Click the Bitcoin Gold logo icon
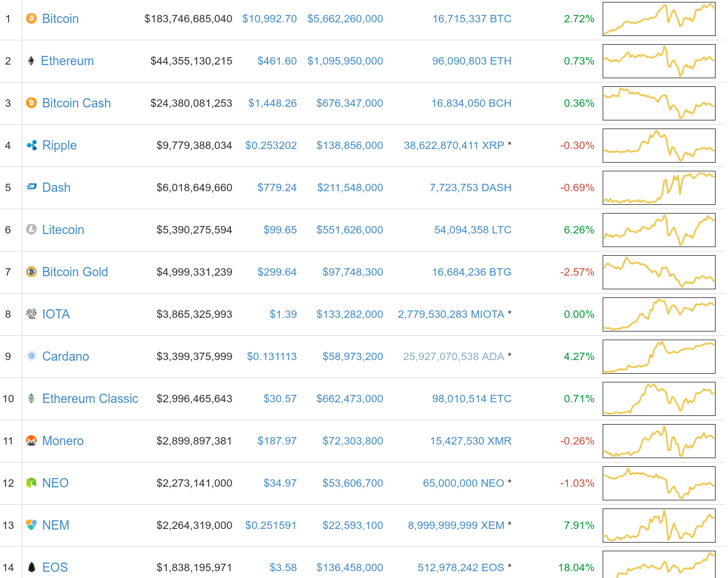Screen dimensions: 728x578 31,271
